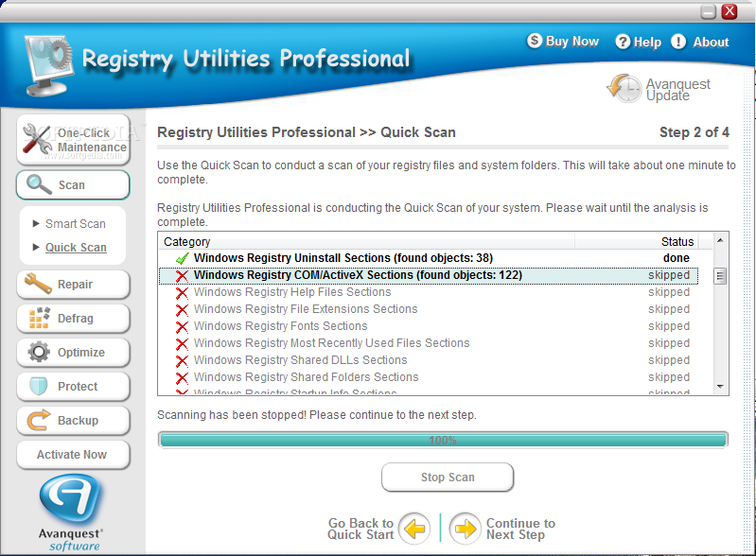The image size is (756, 556).
Task: Click the Avanquest Update label
Action: (x=677, y=90)
